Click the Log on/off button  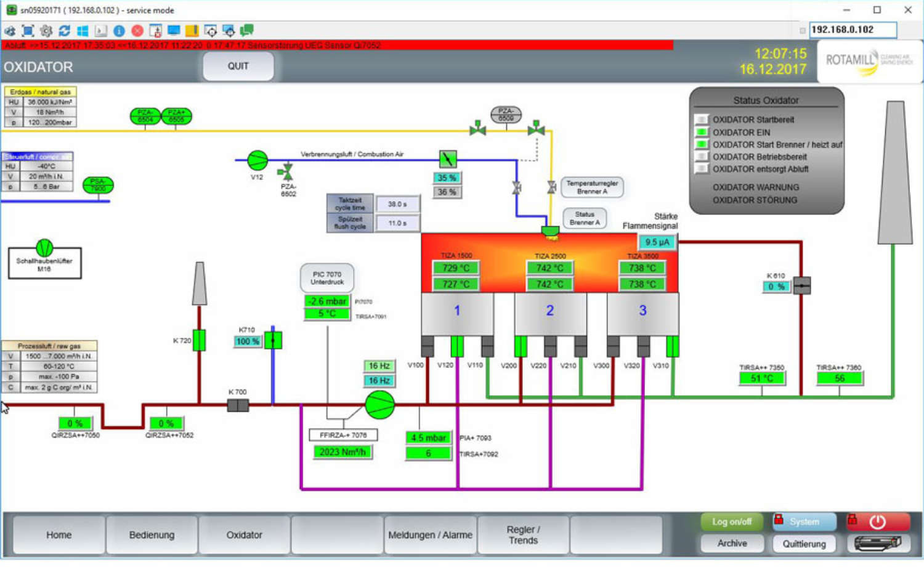[x=732, y=521]
